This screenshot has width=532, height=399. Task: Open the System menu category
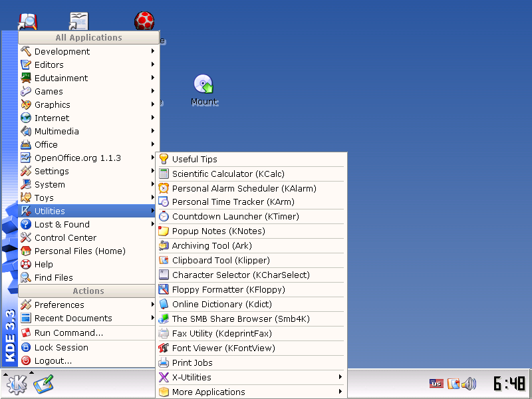87,184
